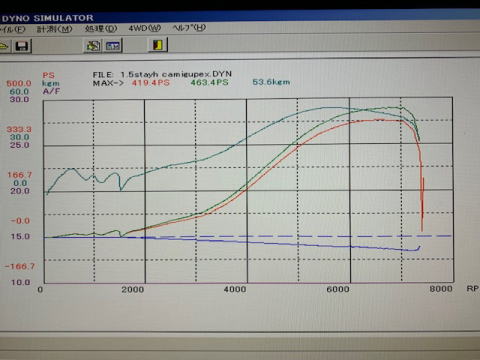Open the file with folder icon
The height and width of the screenshot is (360, 480).
tap(4, 46)
